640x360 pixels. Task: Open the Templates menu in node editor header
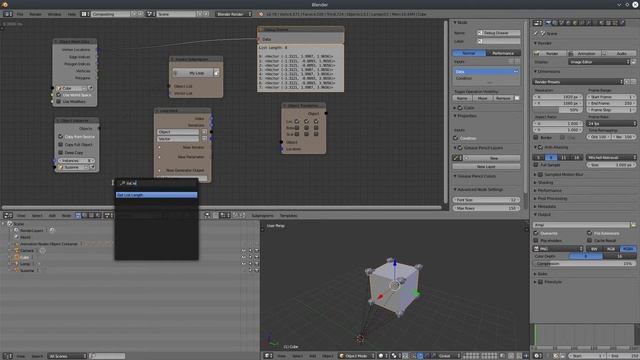288,216
